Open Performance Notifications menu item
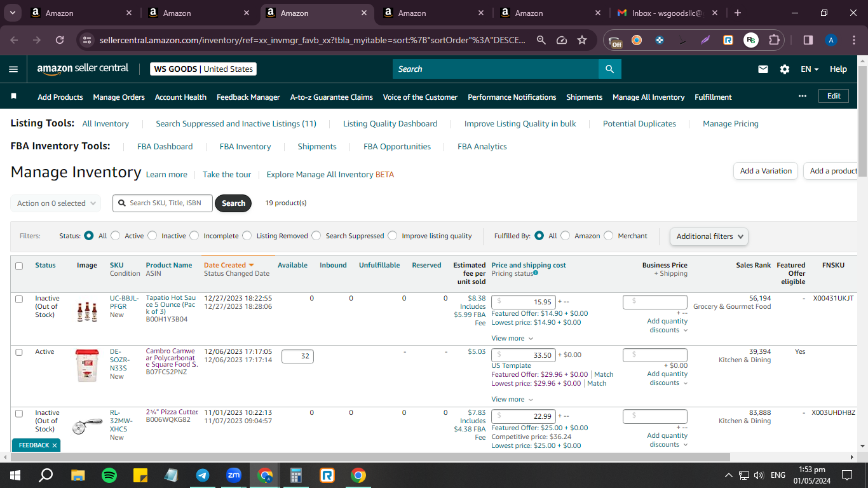 [512, 97]
